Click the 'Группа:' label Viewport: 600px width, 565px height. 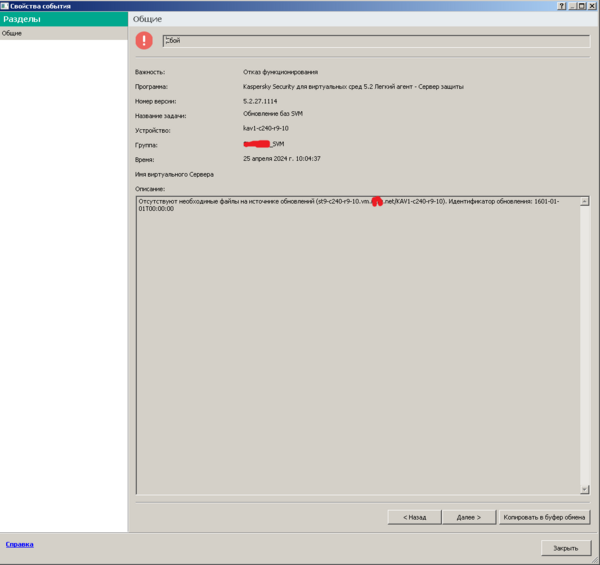point(146,145)
